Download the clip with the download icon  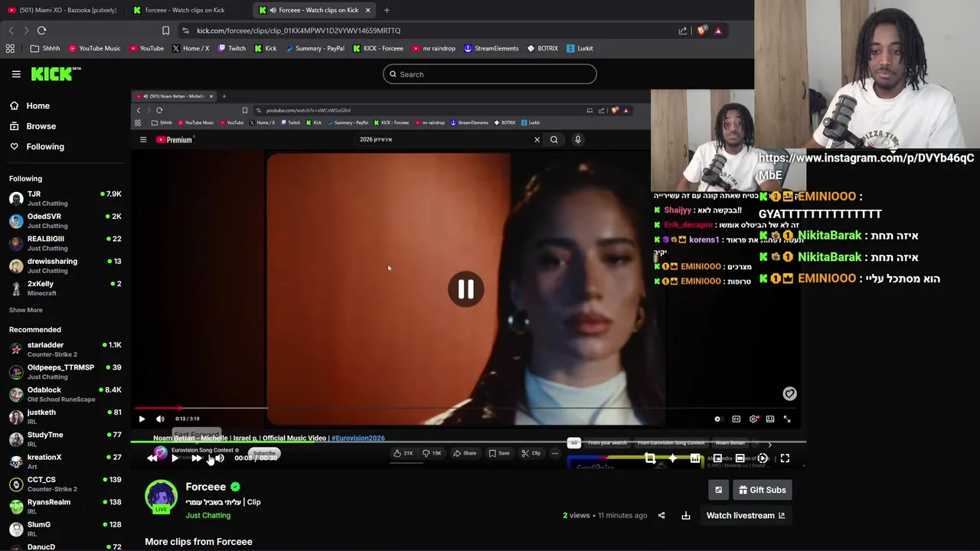click(x=686, y=516)
